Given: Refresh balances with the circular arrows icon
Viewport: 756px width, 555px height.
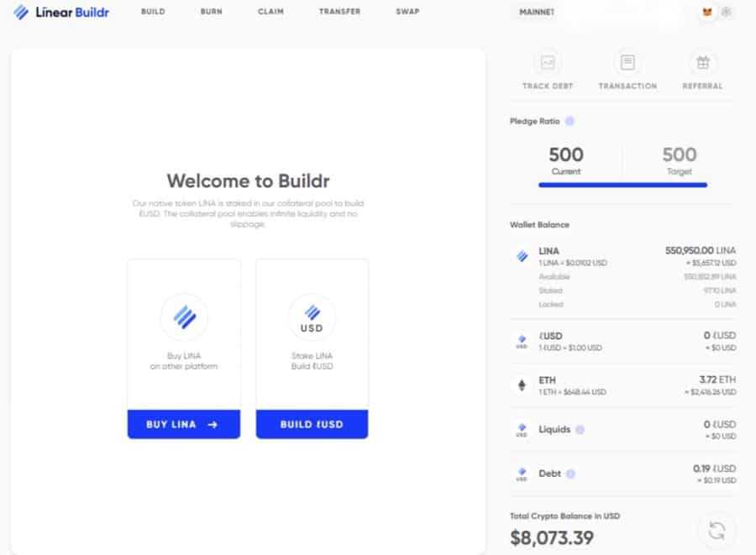Looking at the screenshot, I should coord(717,531).
